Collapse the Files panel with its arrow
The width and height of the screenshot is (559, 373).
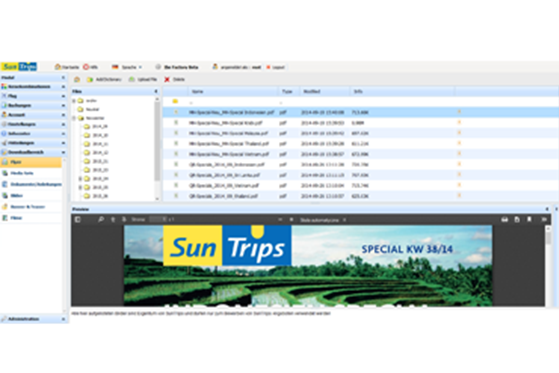click(156, 92)
